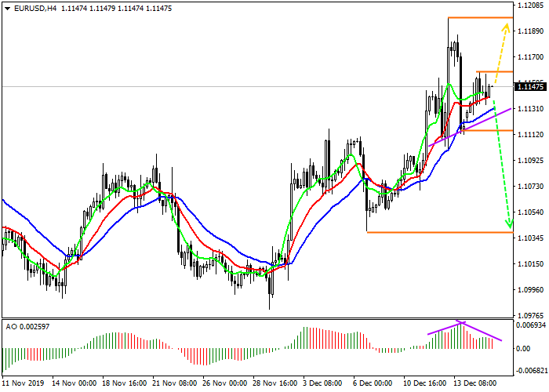This screenshot has width=549, height=392.
Task: Click the 0.006934 AO scale value
Action: click(532, 325)
